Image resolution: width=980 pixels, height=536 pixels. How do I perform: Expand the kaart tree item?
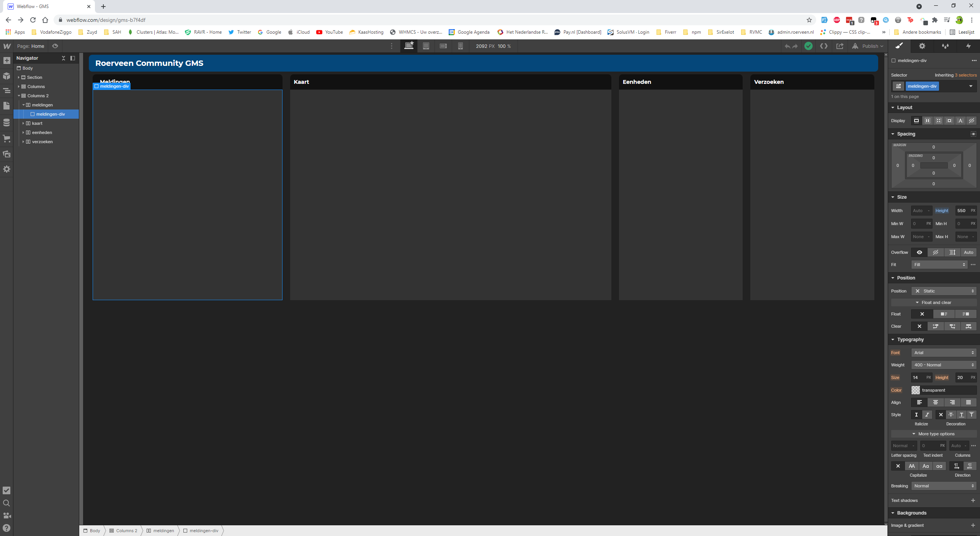click(x=23, y=123)
